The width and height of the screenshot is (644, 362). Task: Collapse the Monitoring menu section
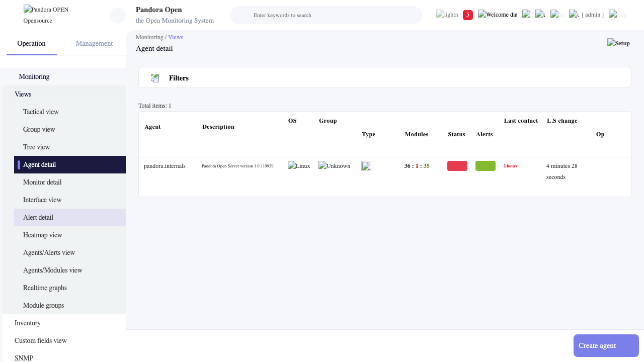(64, 76)
